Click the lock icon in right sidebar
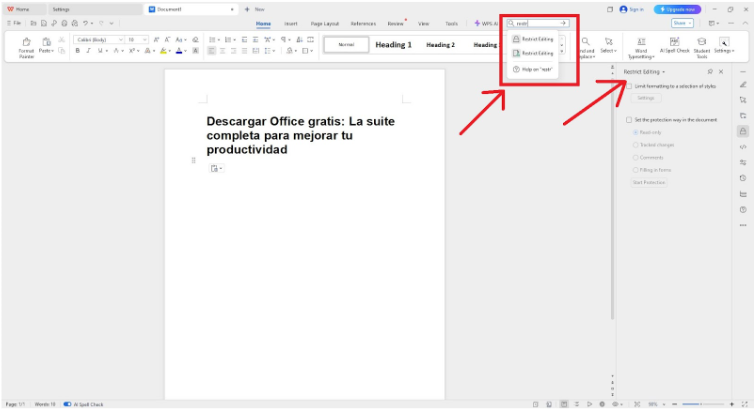This screenshot has width=756, height=412. pos(743,131)
